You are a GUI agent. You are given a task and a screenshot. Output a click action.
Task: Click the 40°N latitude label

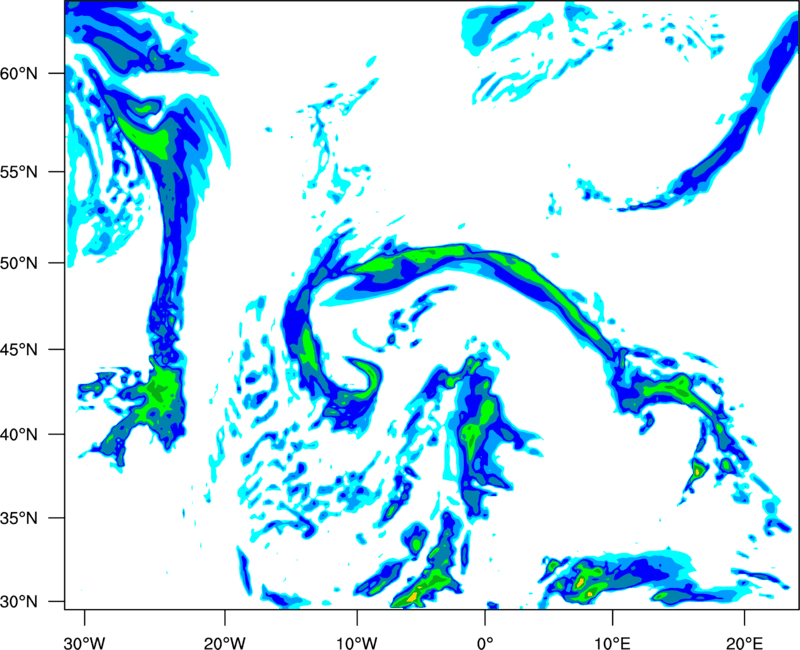[19, 435]
